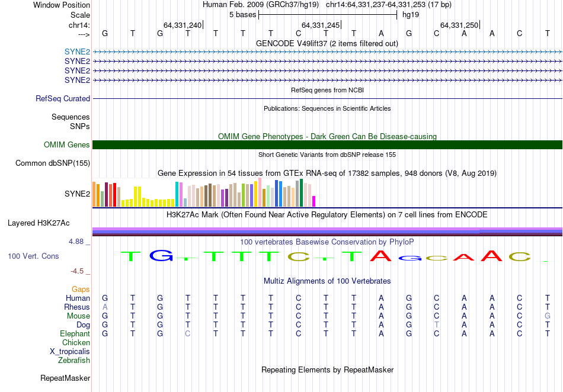Click the hg19 label beside scale bar
563x392 pixels.
(411, 15)
